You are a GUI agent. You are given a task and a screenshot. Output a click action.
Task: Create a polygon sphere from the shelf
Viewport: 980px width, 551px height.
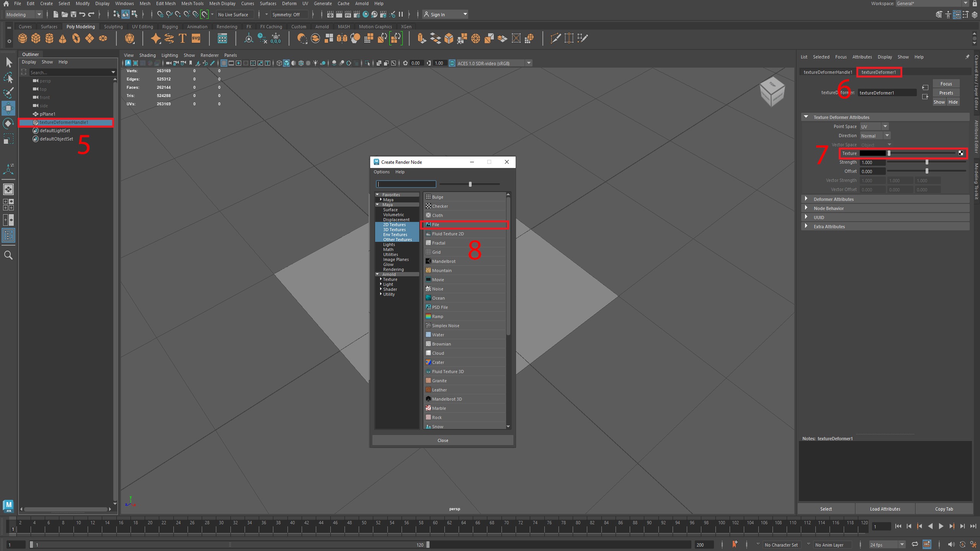(x=23, y=38)
